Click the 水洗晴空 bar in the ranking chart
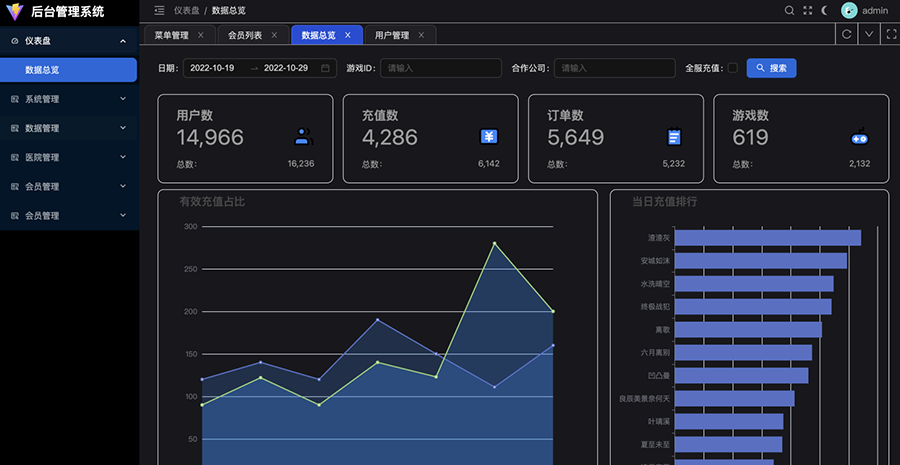900x465 pixels. click(754, 284)
